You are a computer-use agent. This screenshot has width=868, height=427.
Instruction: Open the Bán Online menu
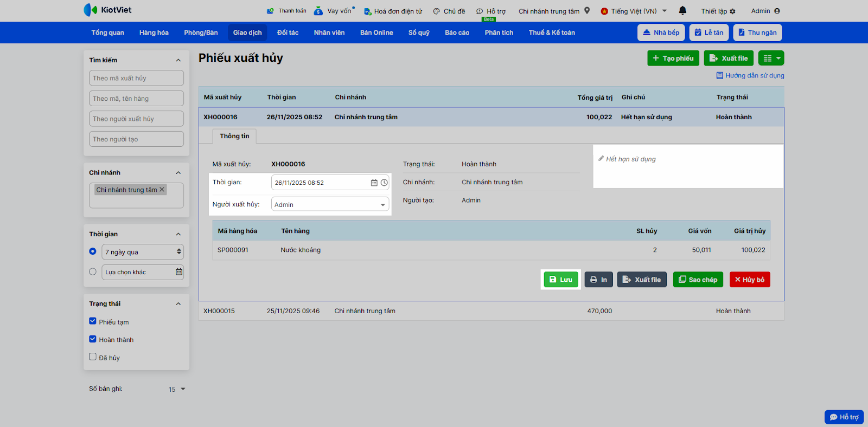[376, 33]
